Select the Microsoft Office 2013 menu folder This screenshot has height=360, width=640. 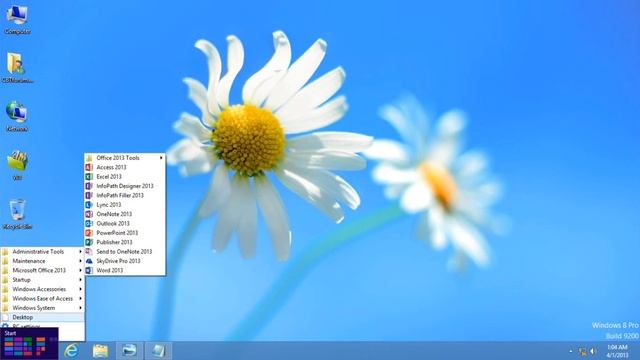click(x=42, y=270)
